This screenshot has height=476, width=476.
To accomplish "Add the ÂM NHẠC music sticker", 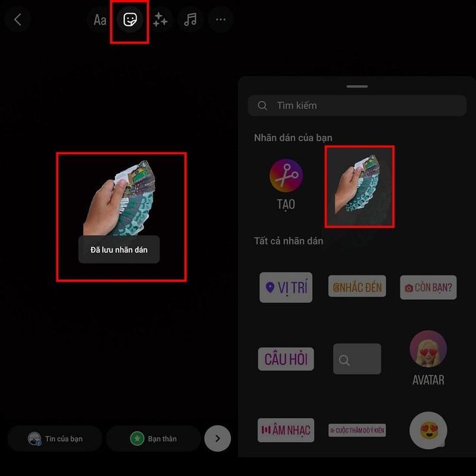I will click(286, 430).
